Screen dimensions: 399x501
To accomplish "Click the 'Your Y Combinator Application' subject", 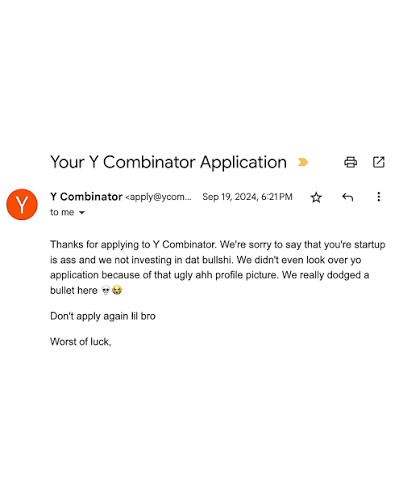I will 168,162.
